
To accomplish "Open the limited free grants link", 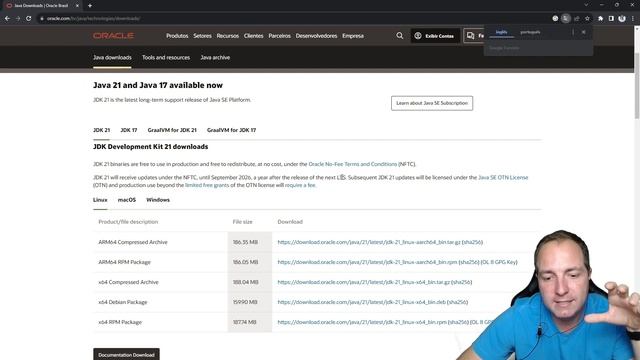I will click(x=207, y=185).
